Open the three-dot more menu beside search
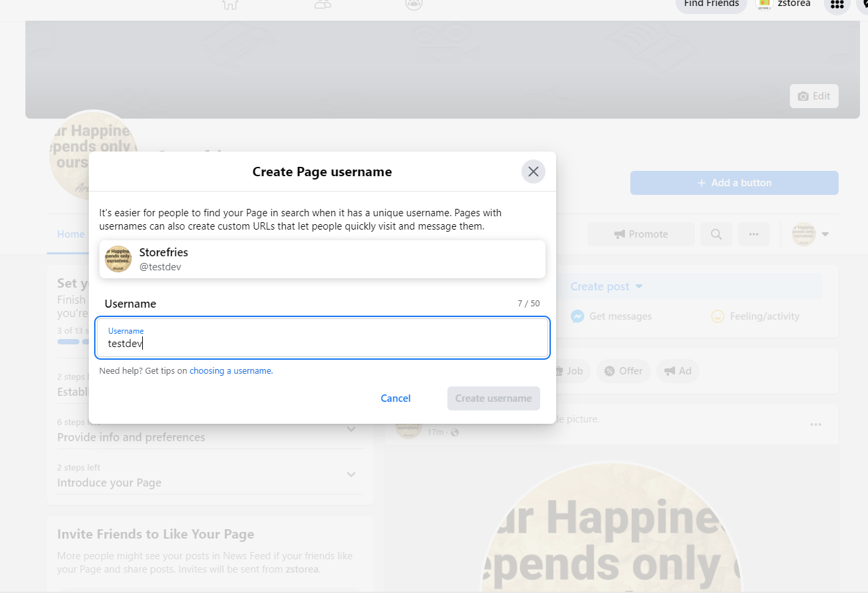Viewport: 868px width, 596px height. pyautogui.click(x=753, y=234)
